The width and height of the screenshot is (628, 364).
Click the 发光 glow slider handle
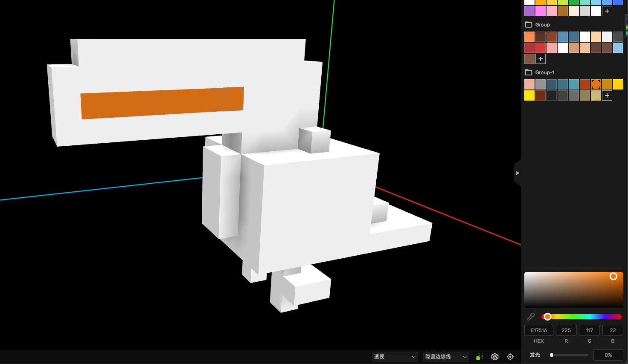pyautogui.click(x=552, y=355)
